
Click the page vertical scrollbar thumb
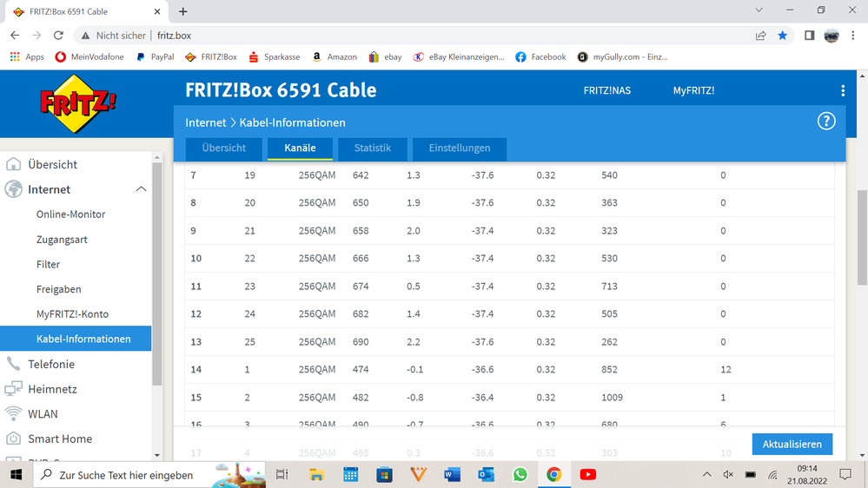coord(863,238)
